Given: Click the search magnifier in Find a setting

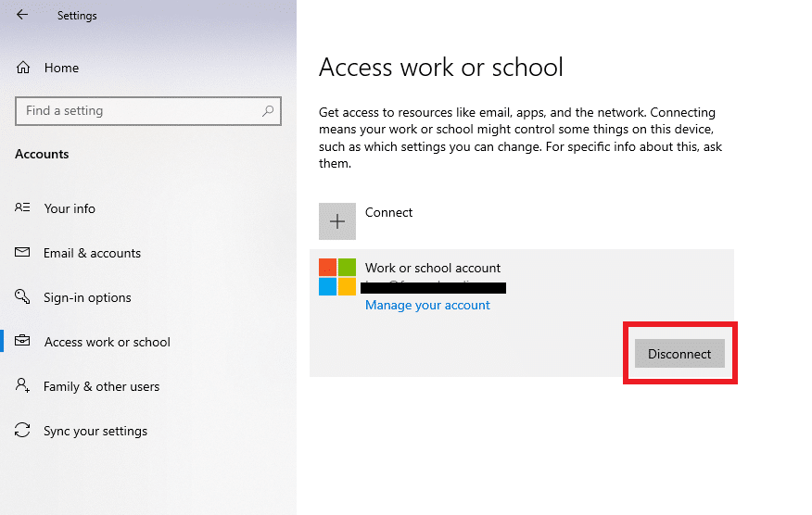Looking at the screenshot, I should [268, 111].
